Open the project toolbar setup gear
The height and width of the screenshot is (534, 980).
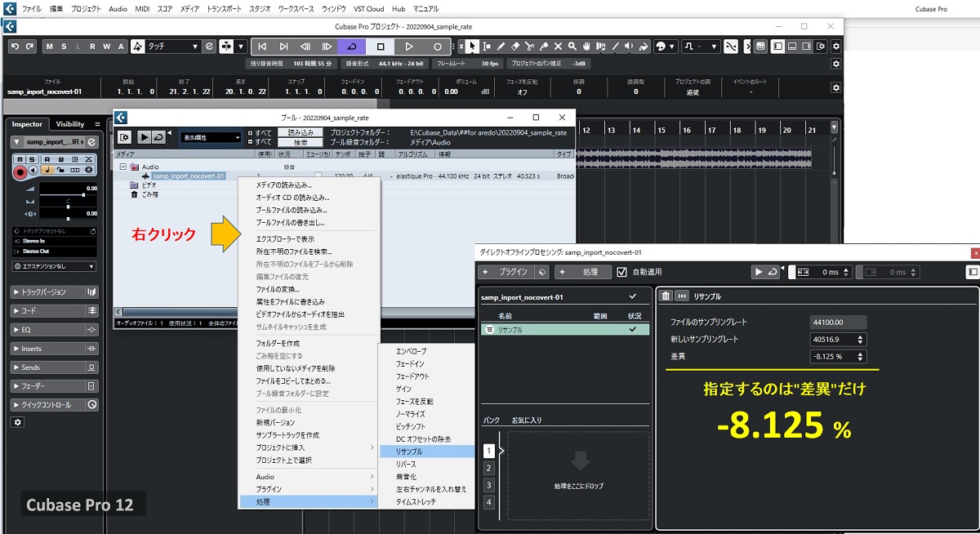coord(835,47)
